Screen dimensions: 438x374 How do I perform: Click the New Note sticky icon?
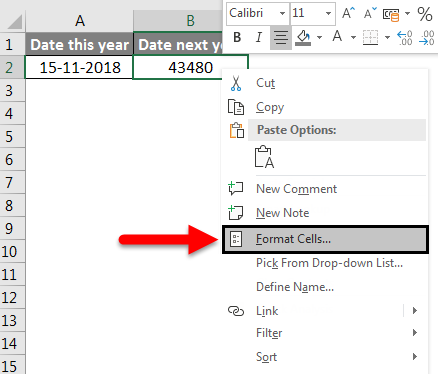(x=236, y=213)
